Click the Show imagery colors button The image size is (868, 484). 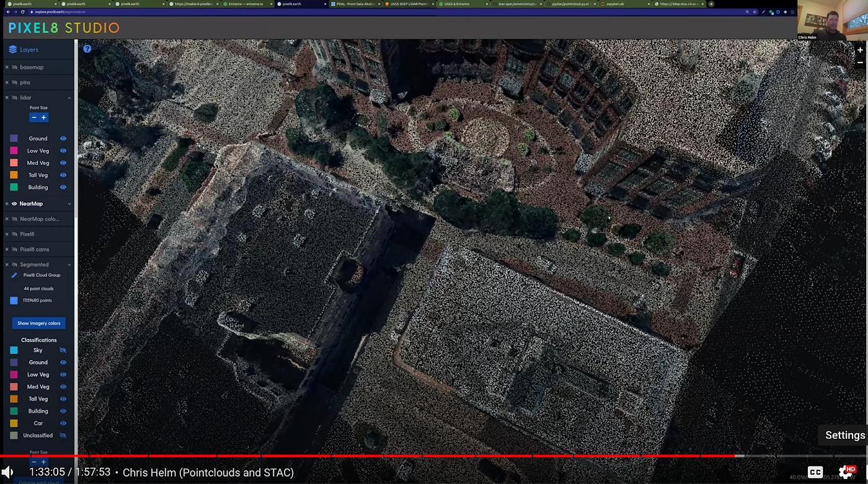point(38,323)
